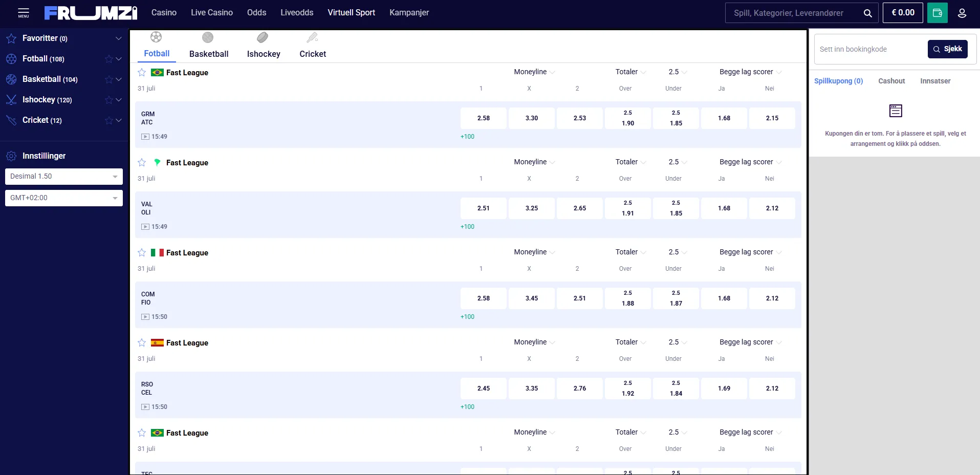This screenshot has height=475, width=980.
Task: Star the Italy Fast League
Action: [x=142, y=253]
